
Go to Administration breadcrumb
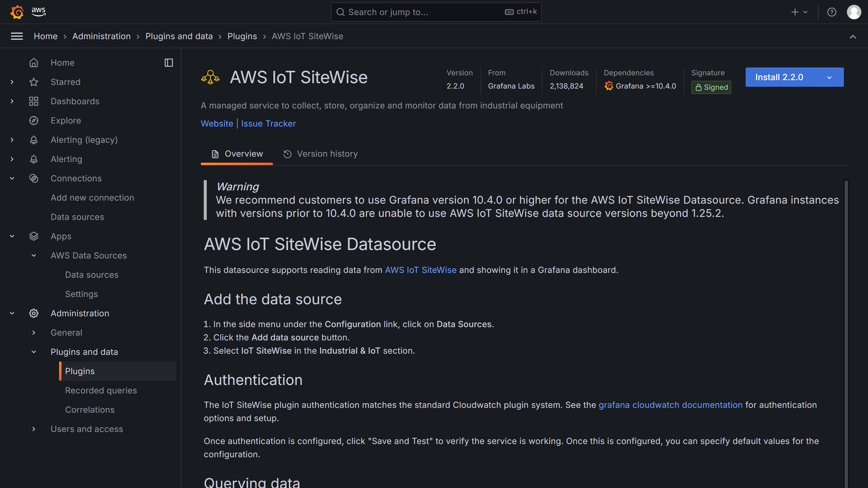pyautogui.click(x=102, y=36)
